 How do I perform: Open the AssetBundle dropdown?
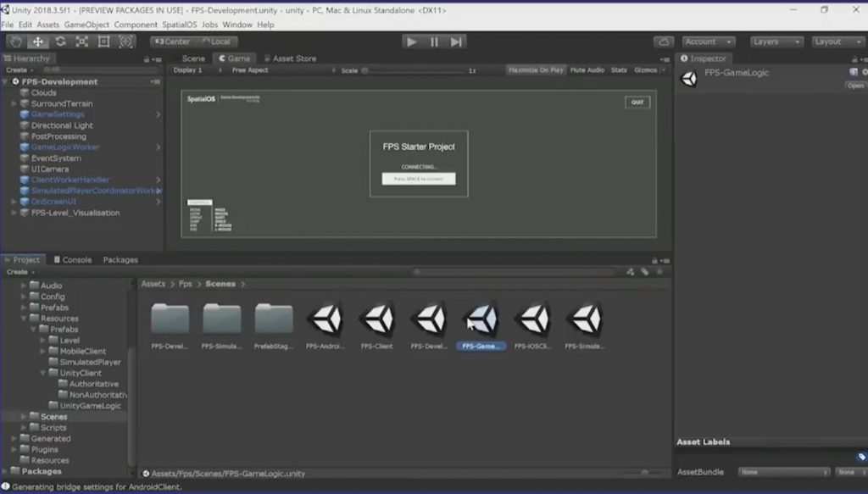coord(784,472)
